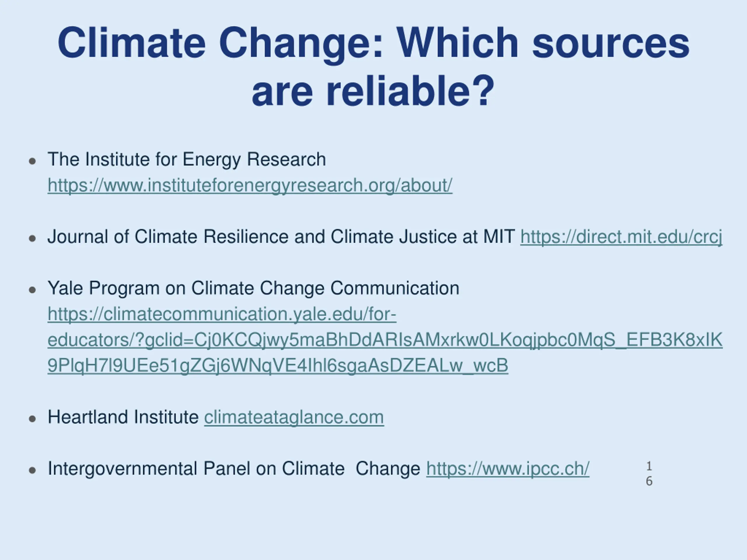Viewport: 747px width, 560px height.
Task: Open the instituteforenergyresearch.org about link
Action: (250, 185)
